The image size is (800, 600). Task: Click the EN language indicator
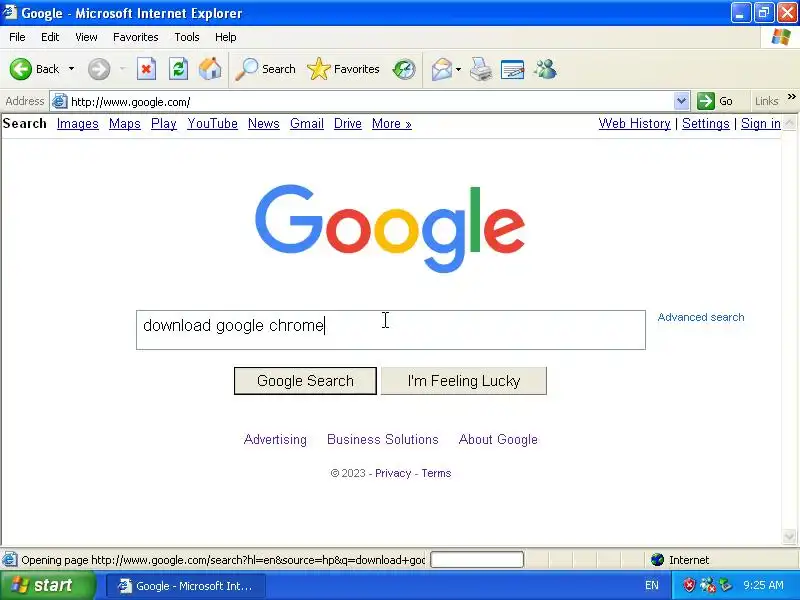pyautogui.click(x=652, y=585)
